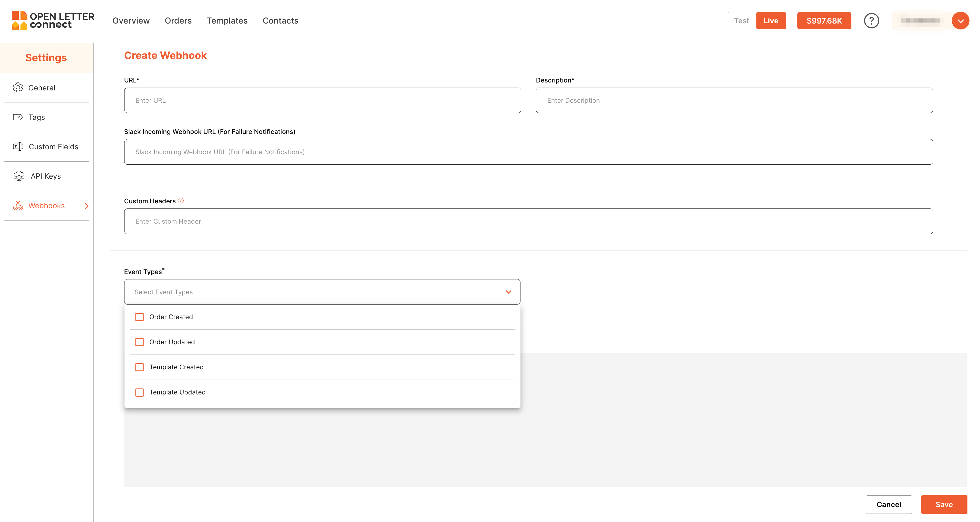Expand the Webhooks sidebar chevron
Viewport: 980px width, 522px height.
coord(86,206)
